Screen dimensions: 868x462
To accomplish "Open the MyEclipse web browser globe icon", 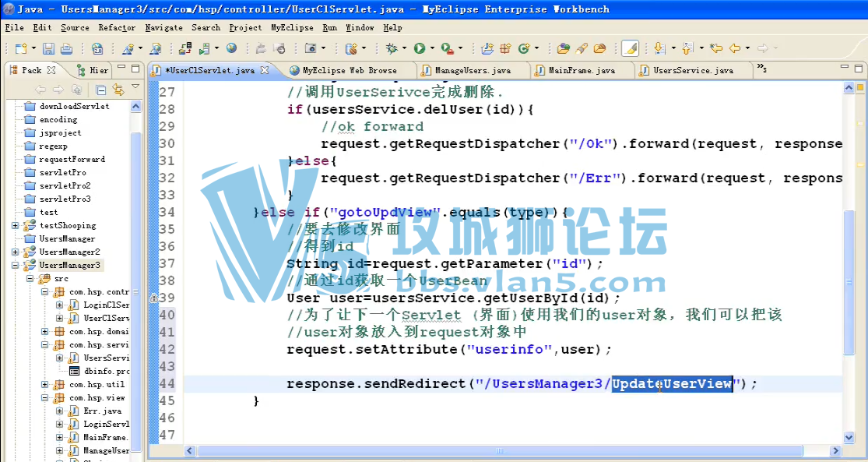I will point(231,48).
